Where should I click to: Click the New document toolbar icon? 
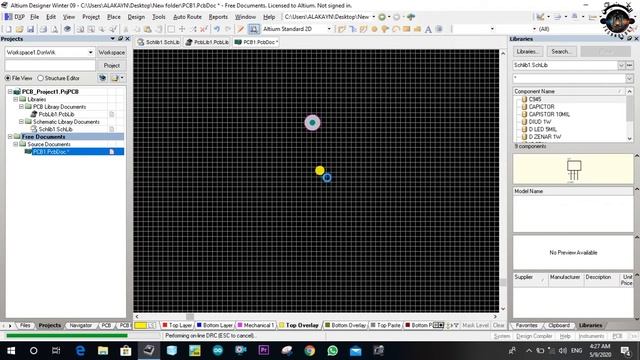coord(8,29)
